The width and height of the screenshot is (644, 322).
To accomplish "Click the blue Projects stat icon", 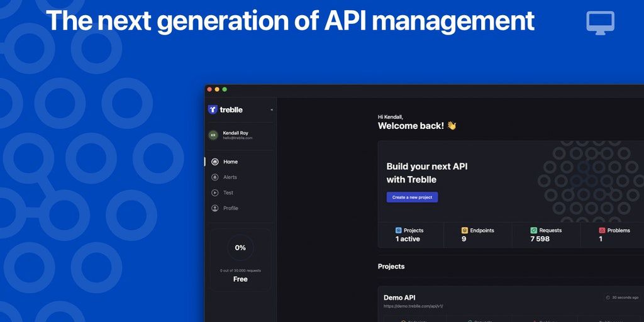I will (398, 231).
